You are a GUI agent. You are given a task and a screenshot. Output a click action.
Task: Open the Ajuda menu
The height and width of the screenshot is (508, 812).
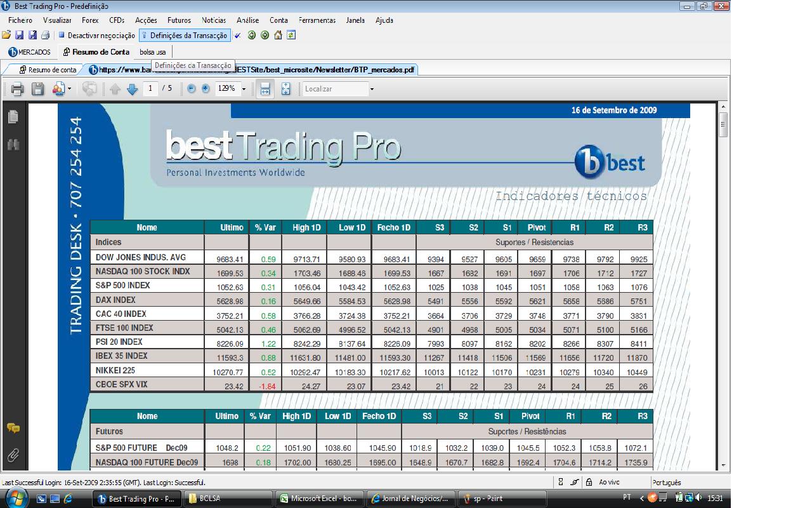pyautogui.click(x=384, y=20)
